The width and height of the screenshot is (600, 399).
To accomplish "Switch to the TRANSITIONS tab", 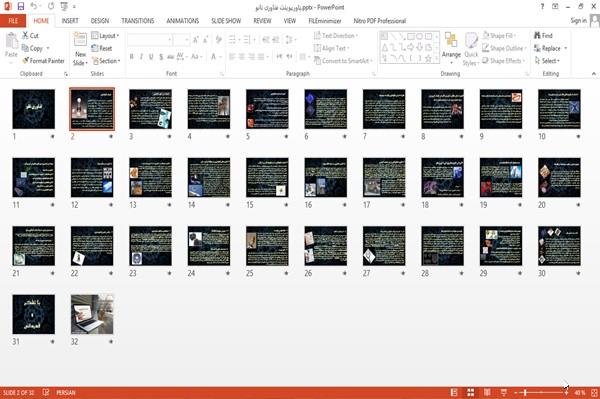I will (x=138, y=21).
